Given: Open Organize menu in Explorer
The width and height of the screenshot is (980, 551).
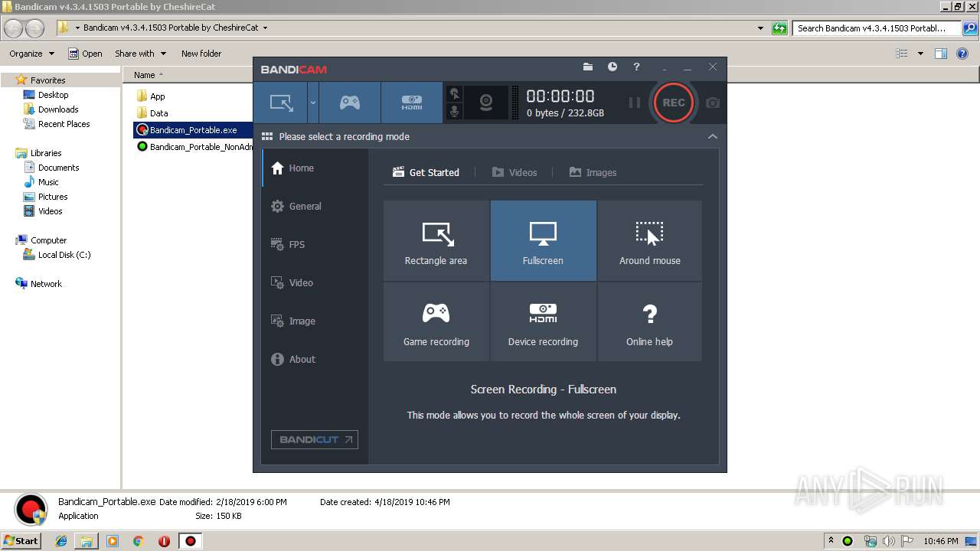Looking at the screenshot, I should tap(31, 54).
